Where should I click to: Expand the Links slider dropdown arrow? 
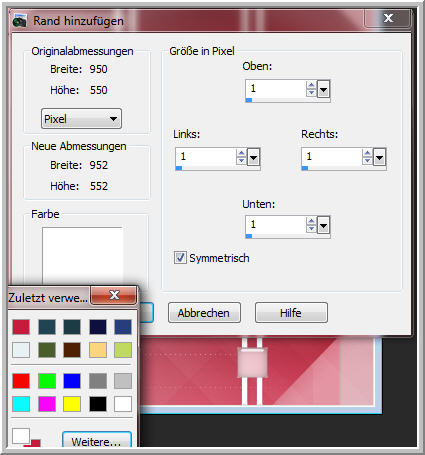coord(253,157)
